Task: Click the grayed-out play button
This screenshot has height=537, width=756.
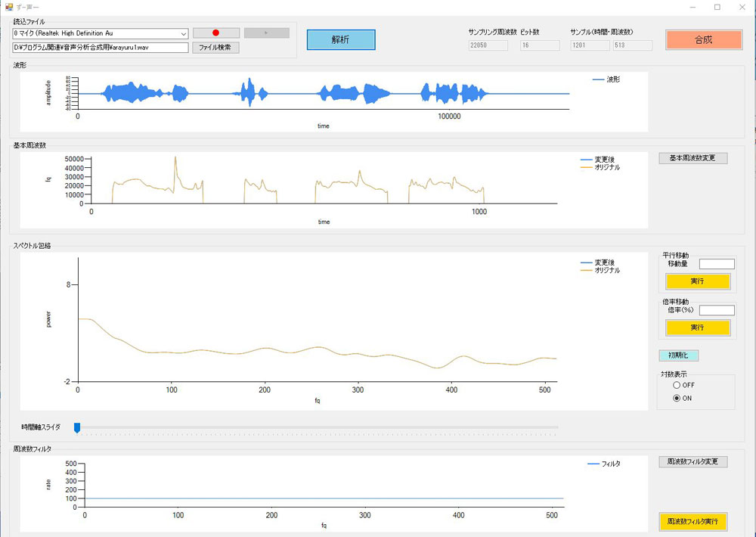Action: click(266, 33)
